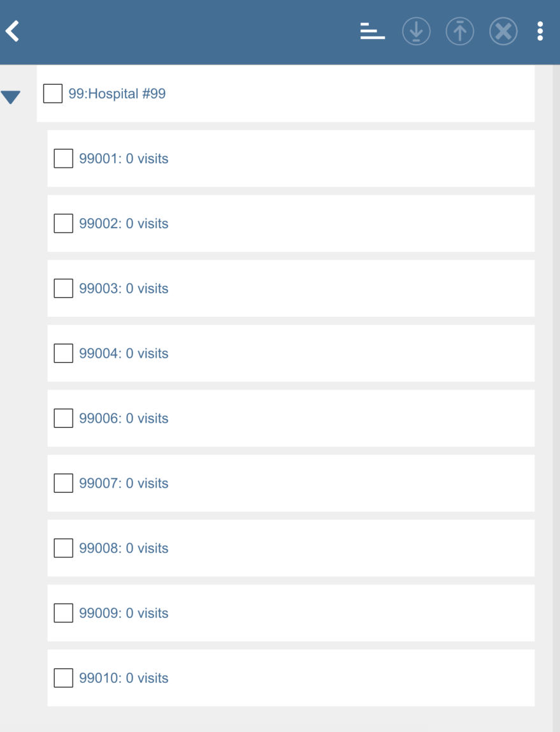Screen dimensions: 560x732
Task: Toggle the 99006 checkbox
Action: 64,418
